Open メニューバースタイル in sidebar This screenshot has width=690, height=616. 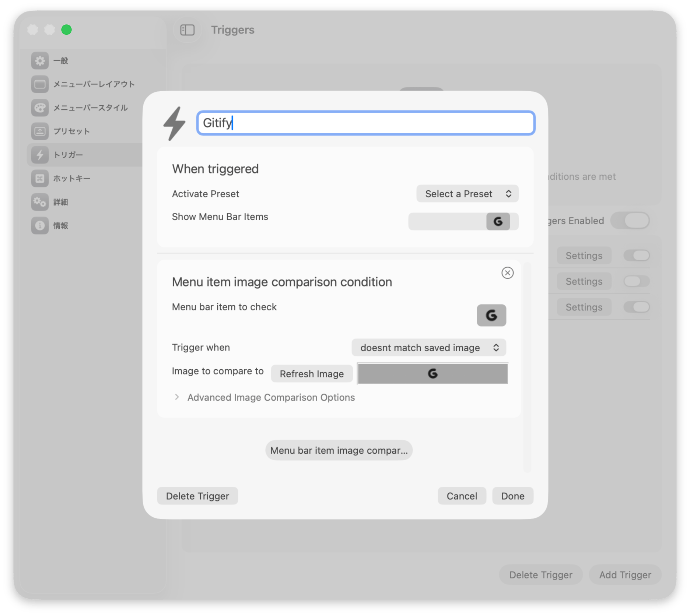(90, 108)
